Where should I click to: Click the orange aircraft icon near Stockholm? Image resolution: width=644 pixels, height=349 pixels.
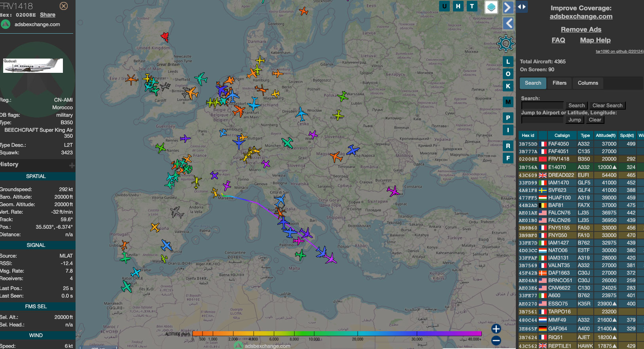(303, 11)
